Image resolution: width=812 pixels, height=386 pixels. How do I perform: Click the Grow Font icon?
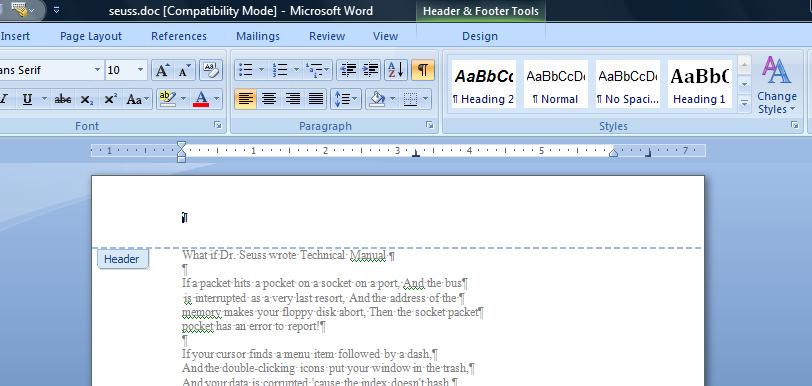[162, 70]
